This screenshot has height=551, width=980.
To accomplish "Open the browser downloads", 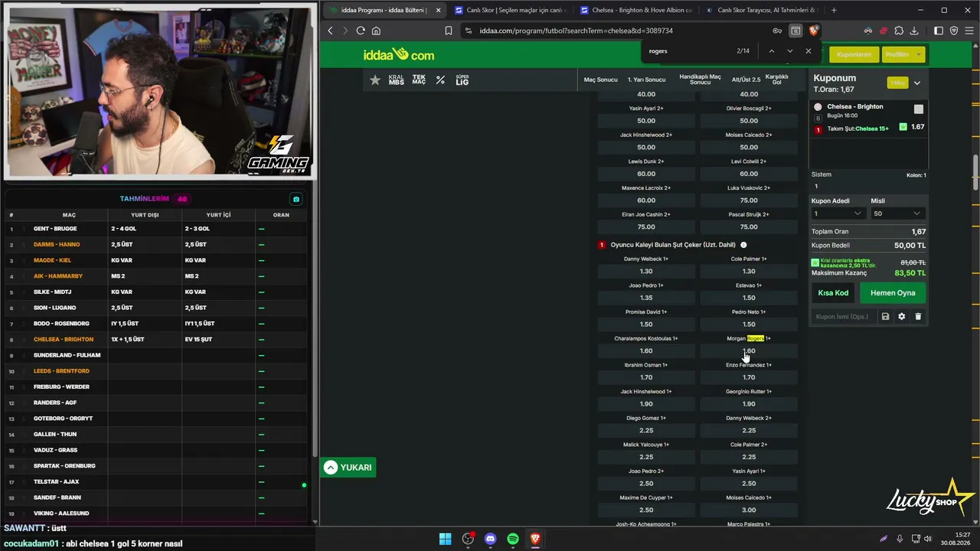I will (x=915, y=31).
